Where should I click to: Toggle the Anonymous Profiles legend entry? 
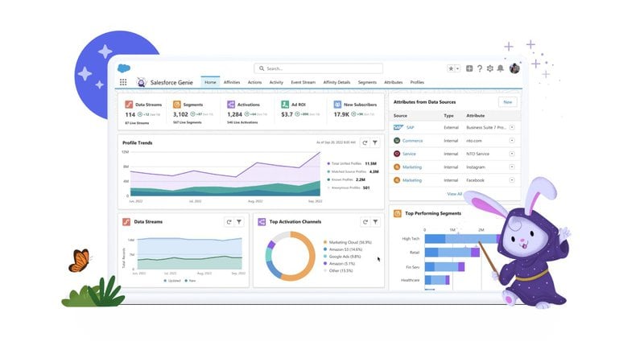(349, 187)
